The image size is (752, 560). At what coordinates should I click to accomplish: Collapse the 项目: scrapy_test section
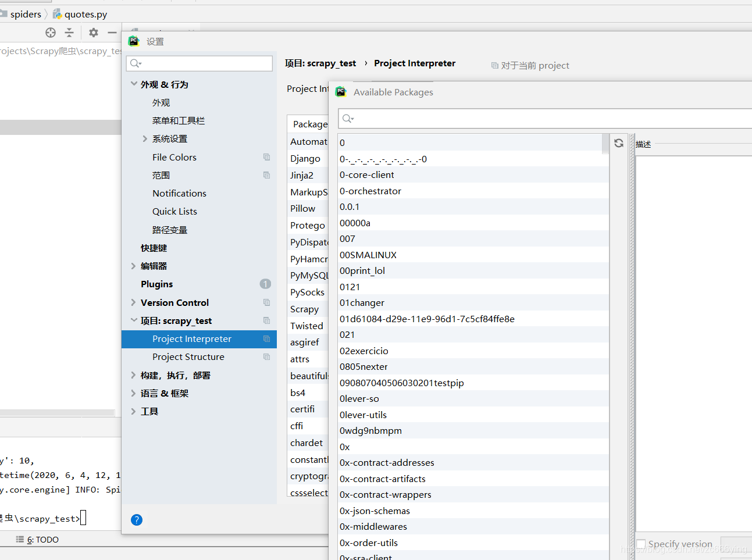coord(134,320)
